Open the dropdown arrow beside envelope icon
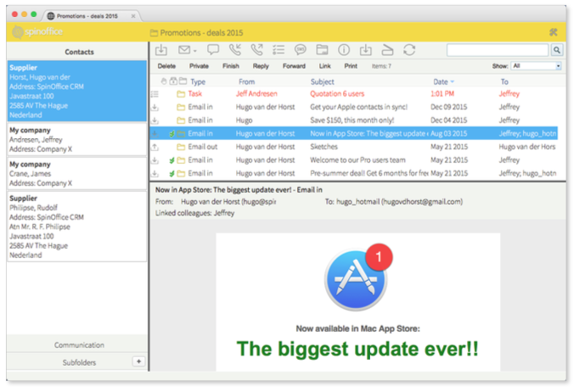This screenshot has height=392, width=579. (195, 51)
